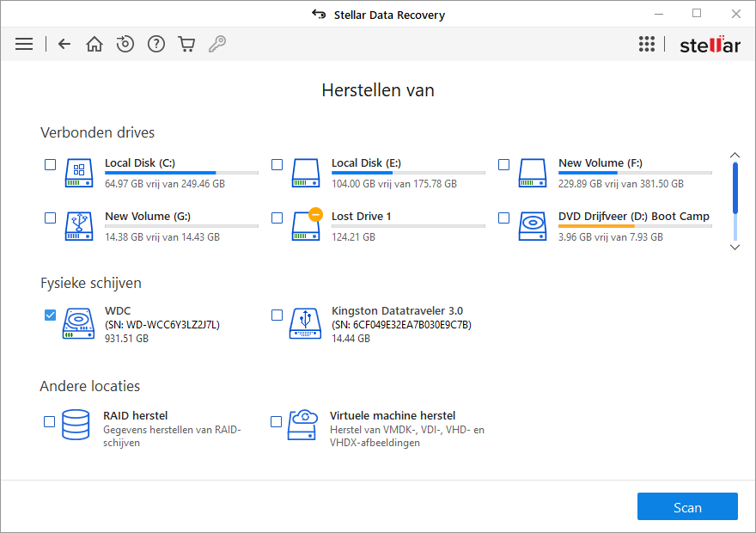Click the drives list scroll-down arrow

pos(735,248)
